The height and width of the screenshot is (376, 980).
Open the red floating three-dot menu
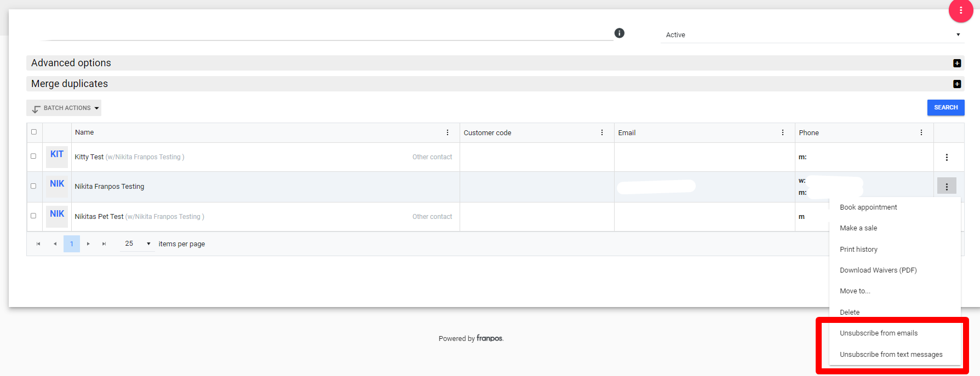click(x=961, y=10)
